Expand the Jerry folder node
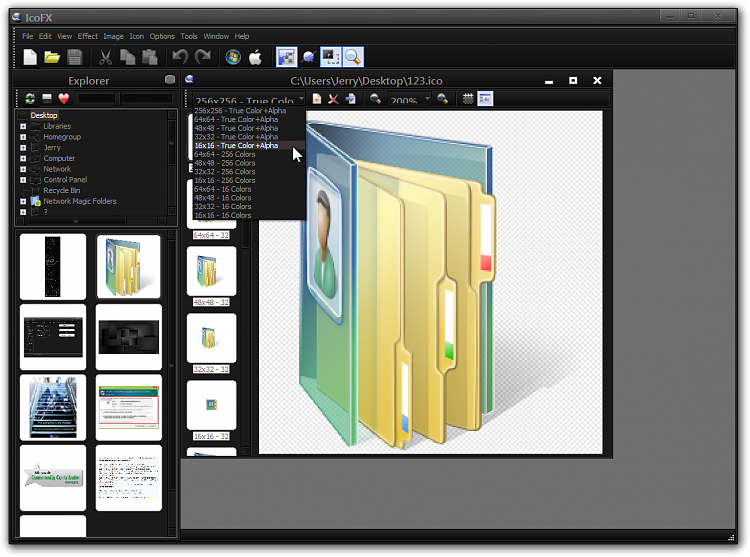Image resolution: width=750 pixels, height=557 pixels. (23, 148)
